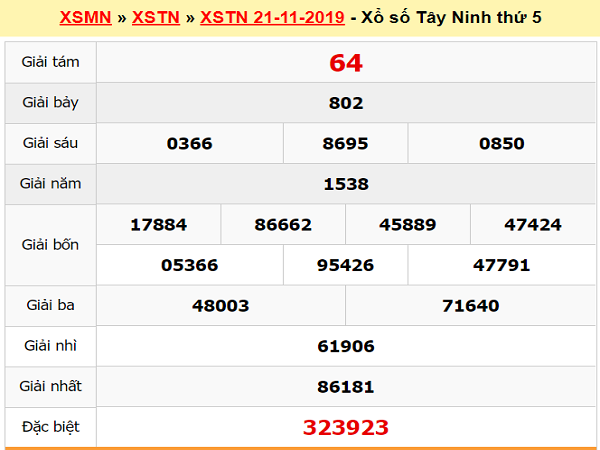Screen dimensions: 600x450
Task: Select the Giải nhất result 86181
Action: coord(346,387)
